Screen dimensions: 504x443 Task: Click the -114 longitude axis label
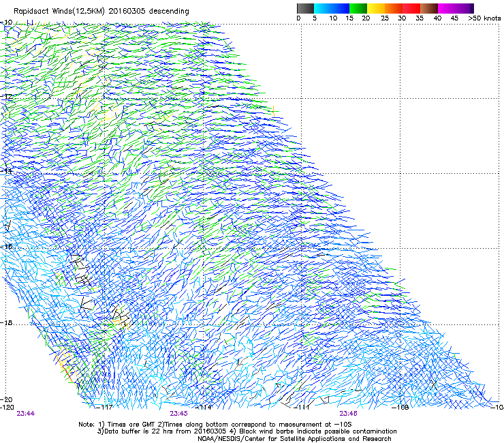[204, 407]
